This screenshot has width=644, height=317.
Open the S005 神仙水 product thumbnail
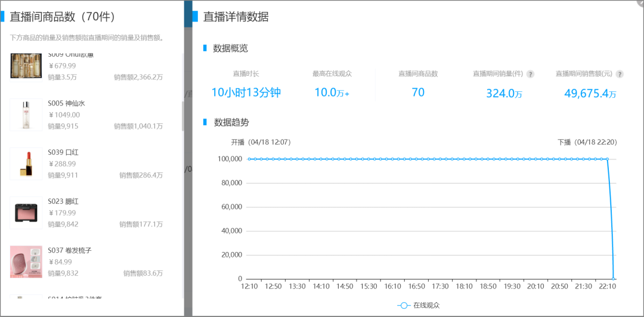[26, 114]
